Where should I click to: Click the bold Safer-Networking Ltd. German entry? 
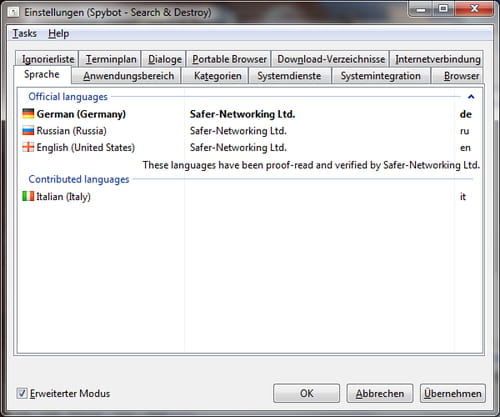(x=242, y=114)
